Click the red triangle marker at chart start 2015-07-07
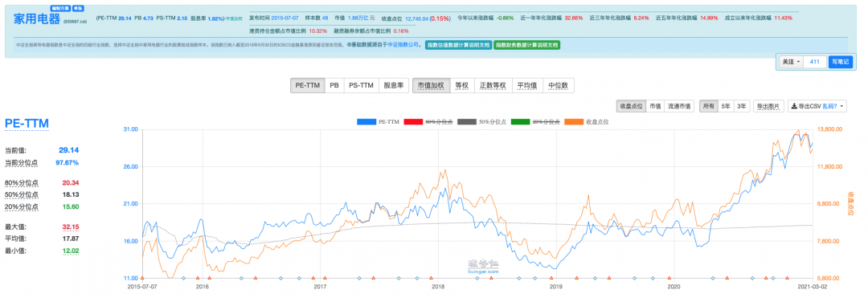868x298 pixels. 143,278
